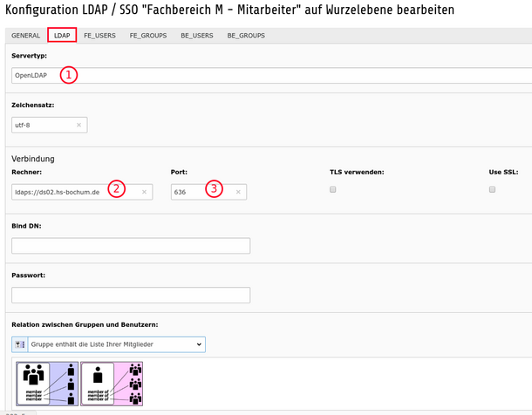Enable the TLS verwenden checkbox
532x415 pixels.
point(333,189)
